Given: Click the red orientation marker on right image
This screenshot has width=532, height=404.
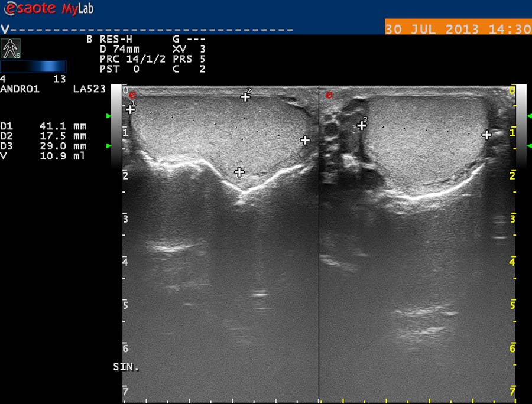Looking at the screenshot, I should [329, 95].
